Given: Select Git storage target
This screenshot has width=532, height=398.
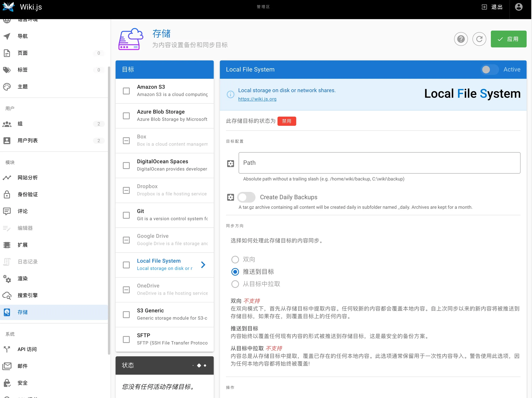Looking at the screenshot, I should click(165, 215).
